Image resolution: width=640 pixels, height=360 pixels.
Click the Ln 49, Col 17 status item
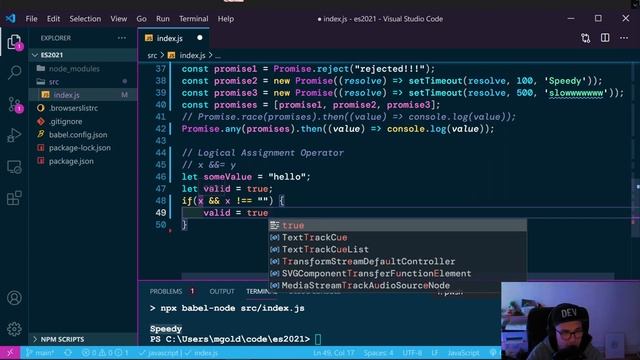[x=334, y=353]
